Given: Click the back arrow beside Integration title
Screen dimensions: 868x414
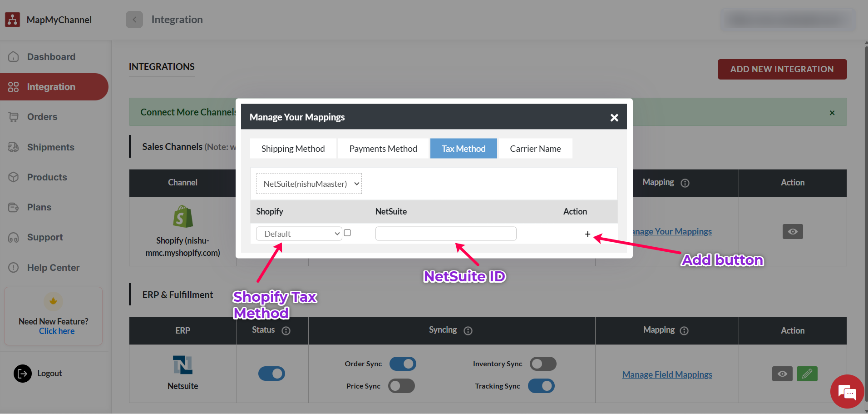Looking at the screenshot, I should pyautogui.click(x=134, y=20).
